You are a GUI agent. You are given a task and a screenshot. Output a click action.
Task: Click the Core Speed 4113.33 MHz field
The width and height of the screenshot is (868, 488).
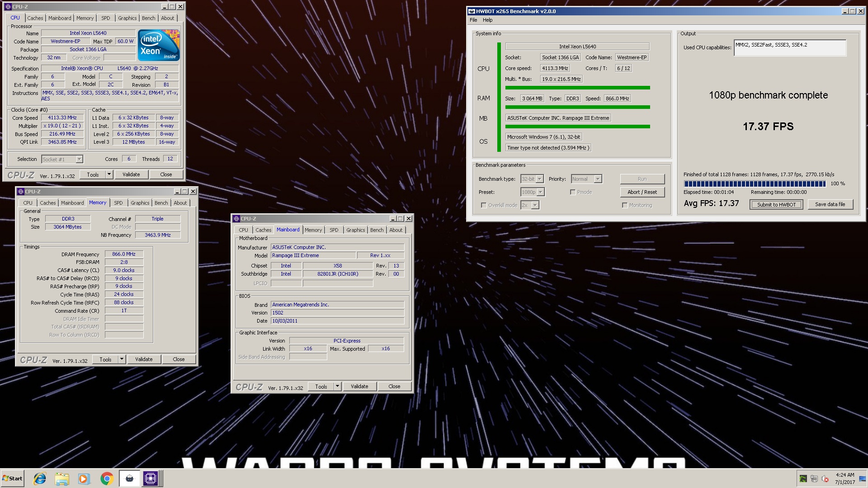tap(62, 117)
